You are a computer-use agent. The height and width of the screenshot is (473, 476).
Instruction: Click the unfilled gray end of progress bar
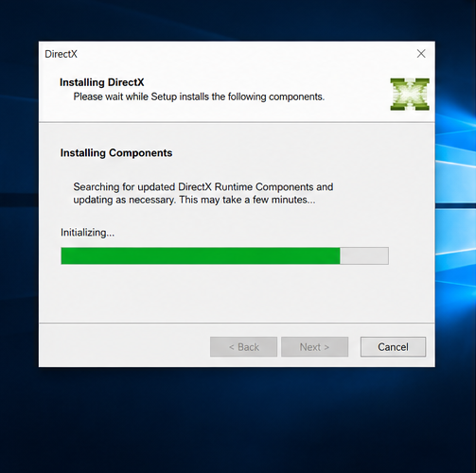(364, 255)
